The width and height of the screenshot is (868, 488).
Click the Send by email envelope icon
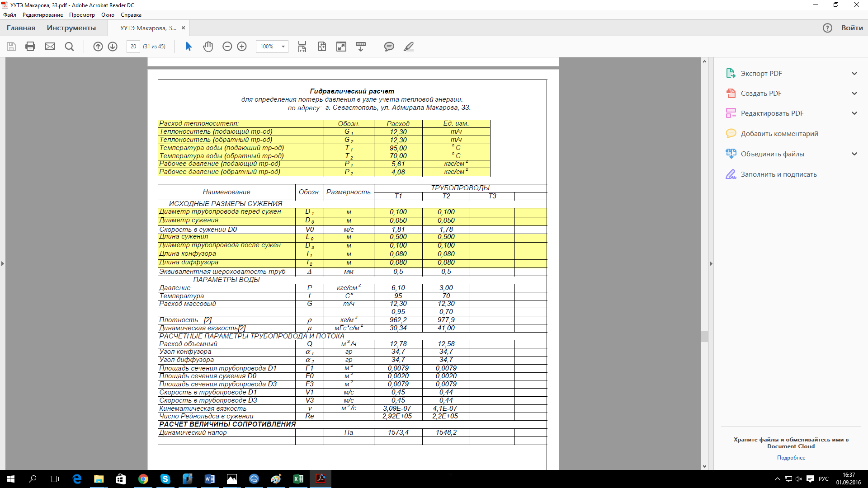50,47
